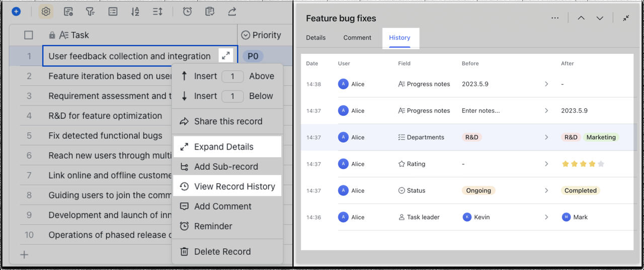Click the Departments history entry row
The width and height of the screenshot is (644, 270).
point(467,137)
